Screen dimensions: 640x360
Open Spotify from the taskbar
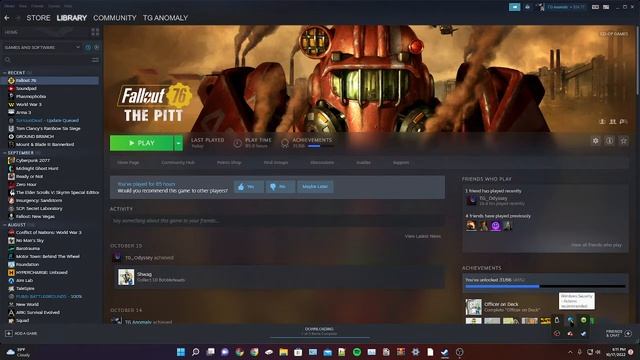(357, 352)
